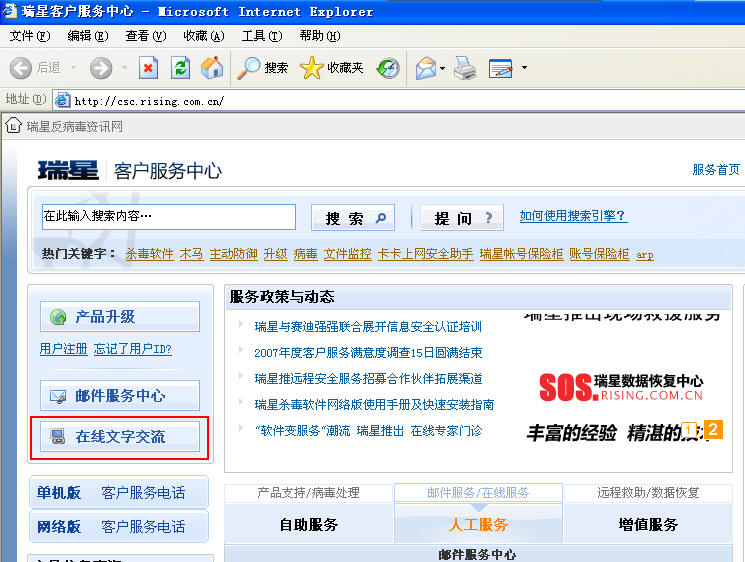
Task: Click the globe icon on 产品升级
Action: tap(58, 317)
